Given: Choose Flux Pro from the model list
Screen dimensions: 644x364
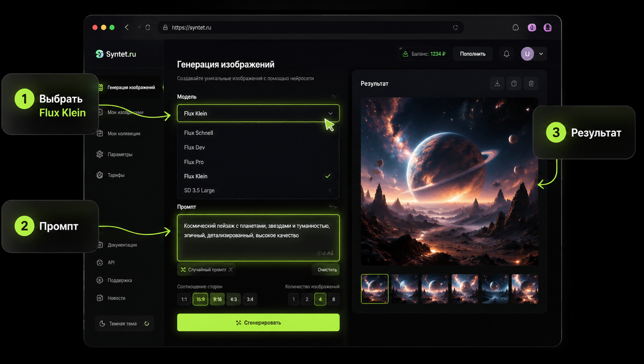Looking at the screenshot, I should tap(258, 162).
